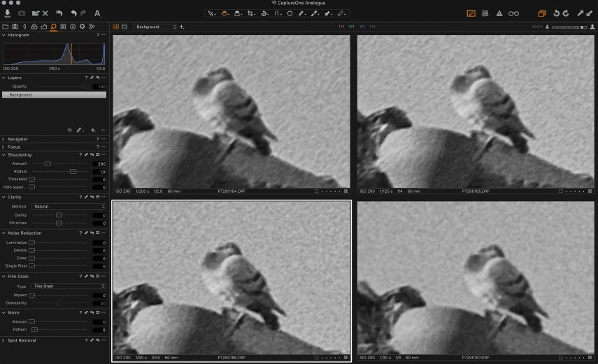Image resolution: width=598 pixels, height=364 pixels.
Task: Open the Film Grain Type dropdown
Action: pyautogui.click(x=69, y=286)
